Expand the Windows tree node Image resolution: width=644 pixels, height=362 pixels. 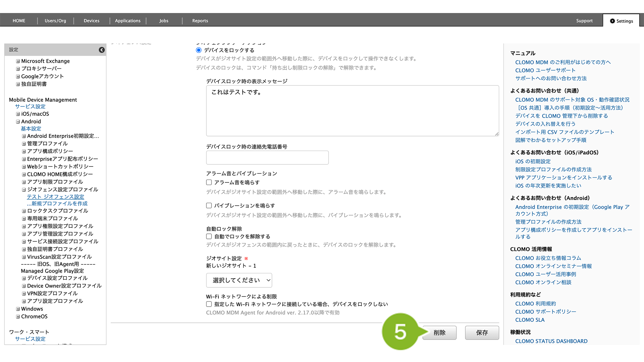coord(18,309)
